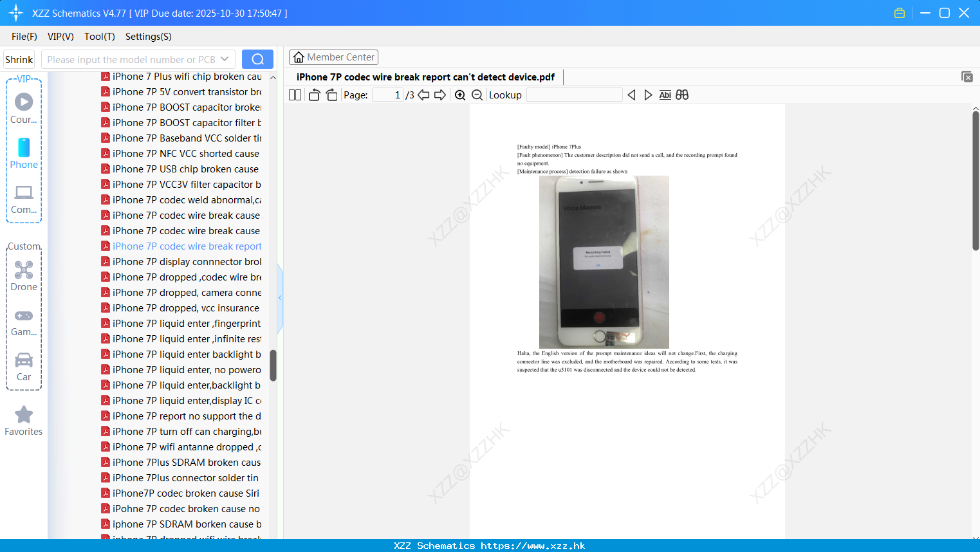Open the Settings(S) menu
This screenshot has width=980, height=552.
click(149, 37)
